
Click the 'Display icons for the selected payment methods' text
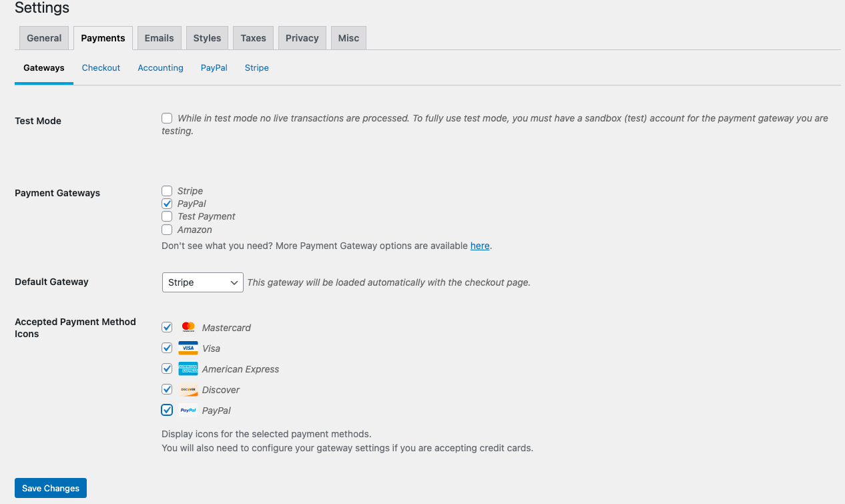(266, 434)
